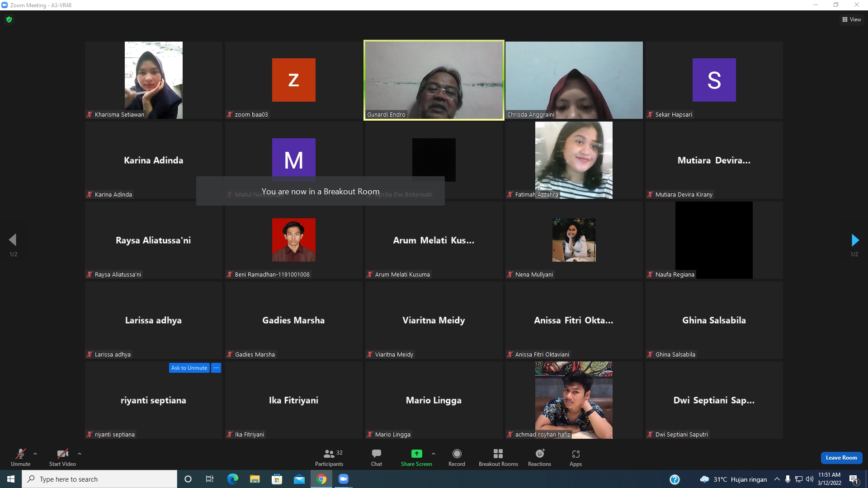
Task: Open more options for riyanti septiana tile
Action: pyautogui.click(x=216, y=368)
